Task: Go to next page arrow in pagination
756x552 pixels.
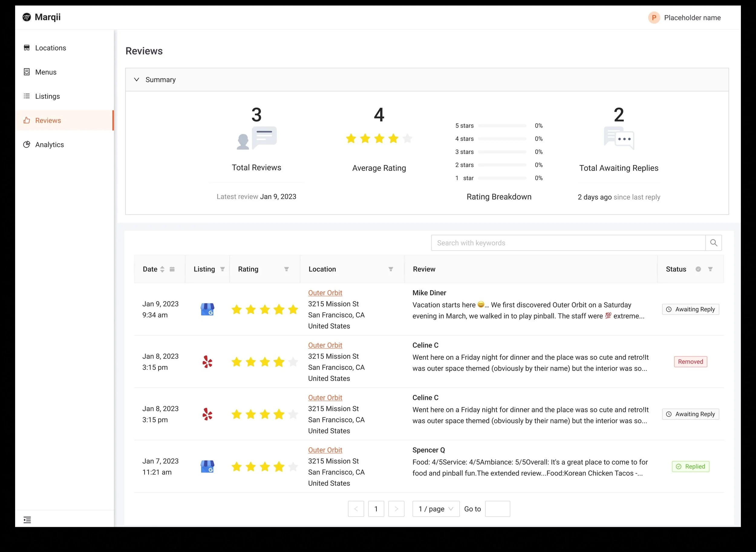Action: pyautogui.click(x=396, y=509)
